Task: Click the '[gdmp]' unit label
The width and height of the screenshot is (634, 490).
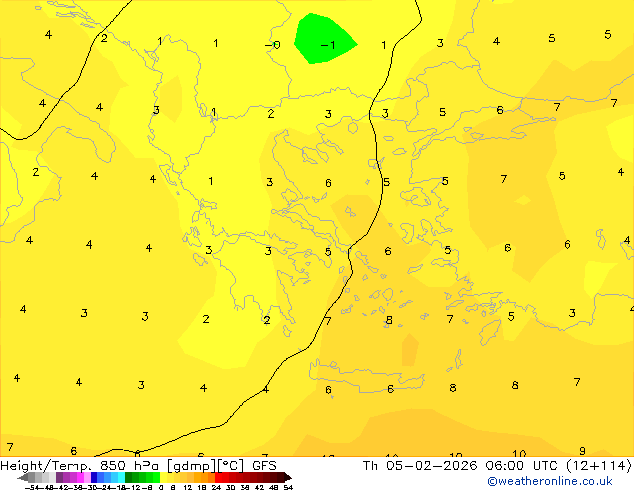Action: coord(190,466)
